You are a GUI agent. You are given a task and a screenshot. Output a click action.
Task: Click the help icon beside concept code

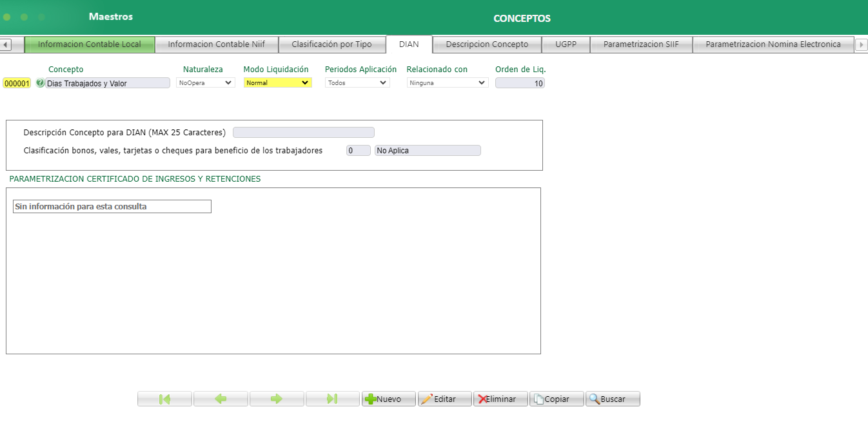40,83
